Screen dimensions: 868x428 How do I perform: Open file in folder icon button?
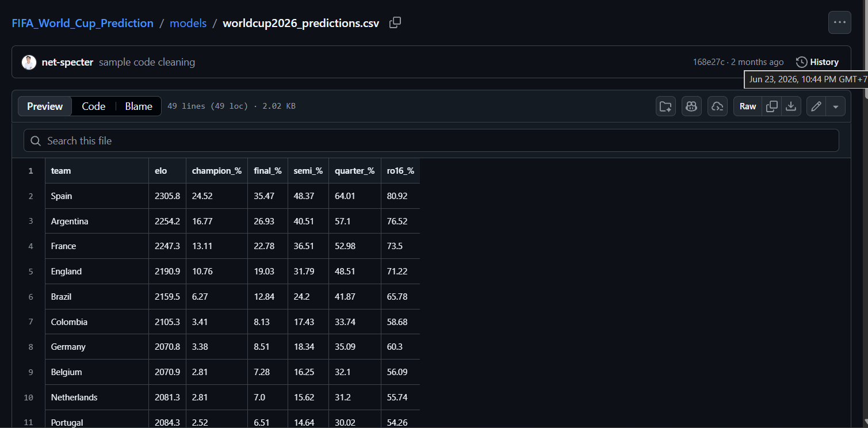coord(666,106)
